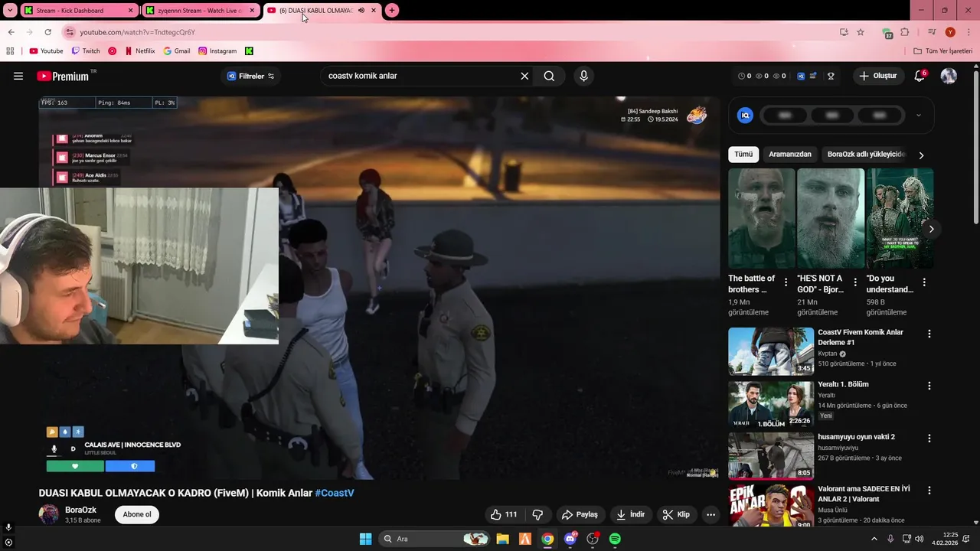Open 'Tüm Yer İşaretleri' bookmarks folder

942,51
